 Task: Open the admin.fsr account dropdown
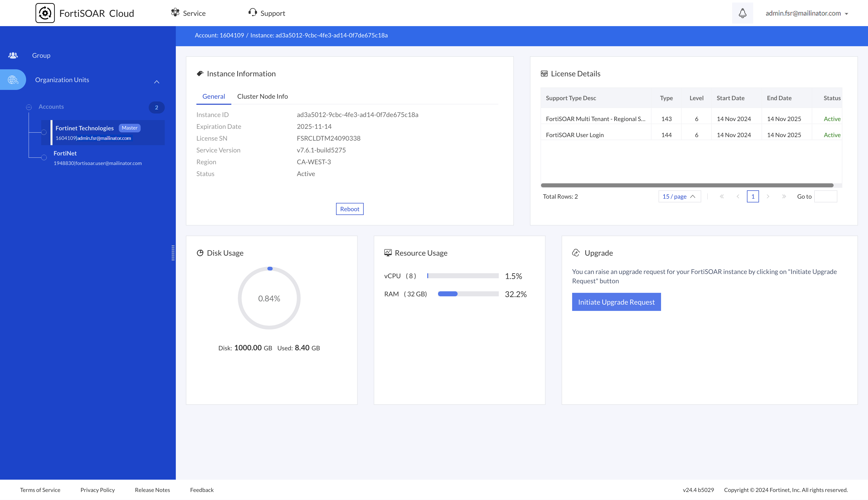[x=806, y=13]
